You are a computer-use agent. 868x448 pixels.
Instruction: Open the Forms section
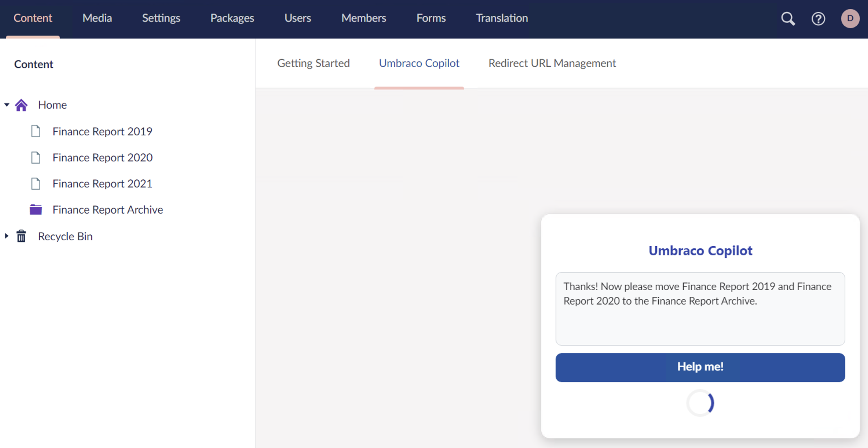(x=431, y=18)
